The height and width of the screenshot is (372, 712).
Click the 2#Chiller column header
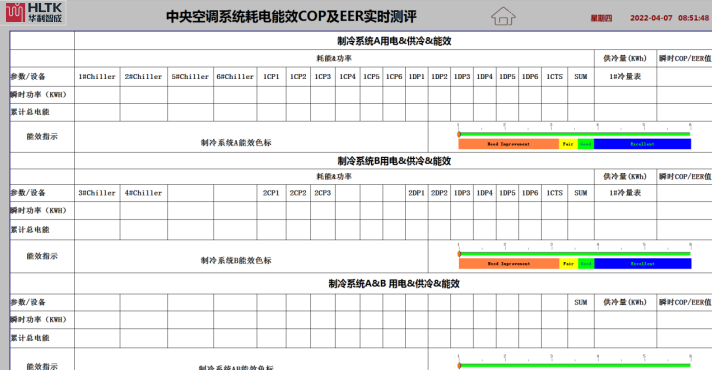tap(143, 77)
